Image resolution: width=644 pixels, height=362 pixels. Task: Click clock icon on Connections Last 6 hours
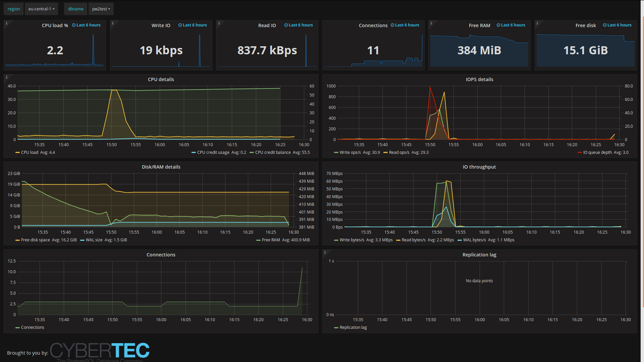point(392,25)
